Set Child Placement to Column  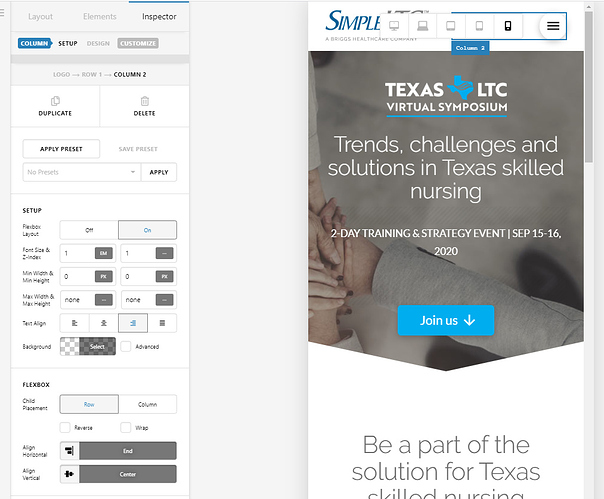[x=148, y=404]
